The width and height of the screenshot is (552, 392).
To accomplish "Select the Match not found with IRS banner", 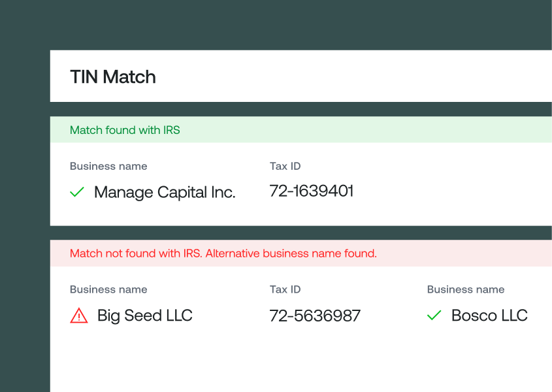I will (x=223, y=253).
